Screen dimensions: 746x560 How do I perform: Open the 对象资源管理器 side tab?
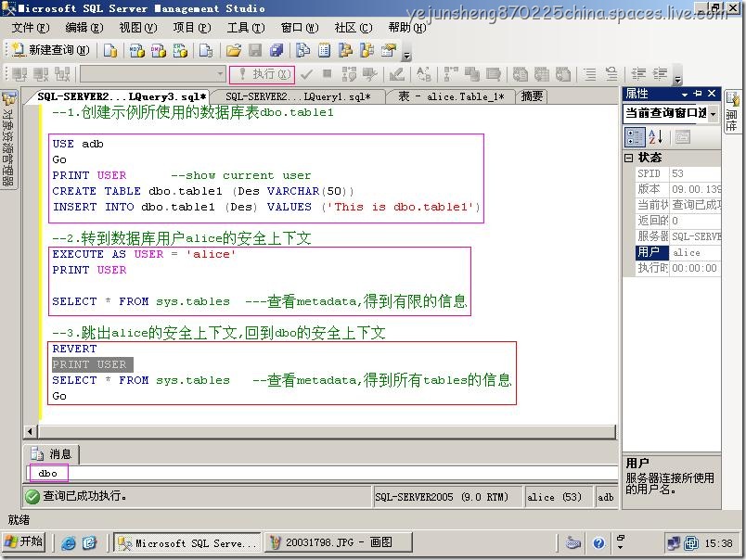[8, 140]
